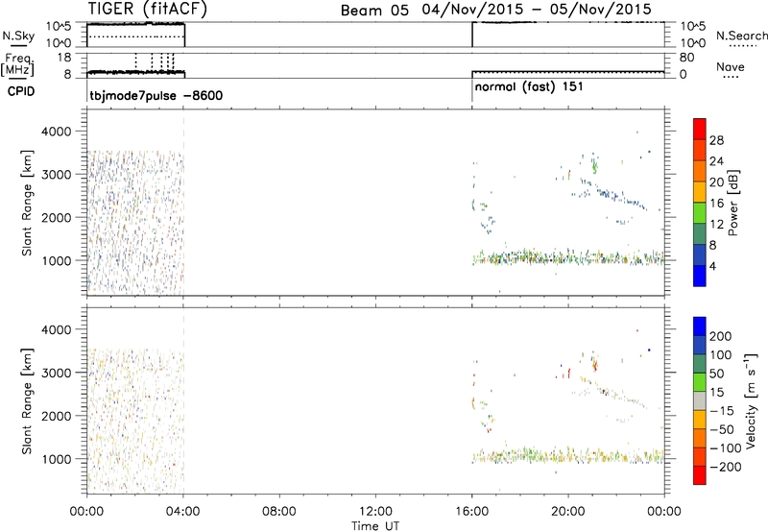This screenshot has width=768, height=532.
Task: Click the noisy scatter block before 04:00 in power panel
Action: pos(135,223)
